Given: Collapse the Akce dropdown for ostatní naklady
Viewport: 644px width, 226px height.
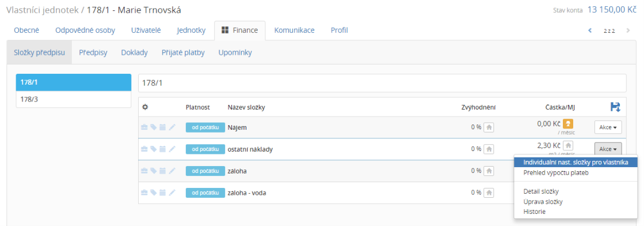Looking at the screenshot, I should [608, 149].
